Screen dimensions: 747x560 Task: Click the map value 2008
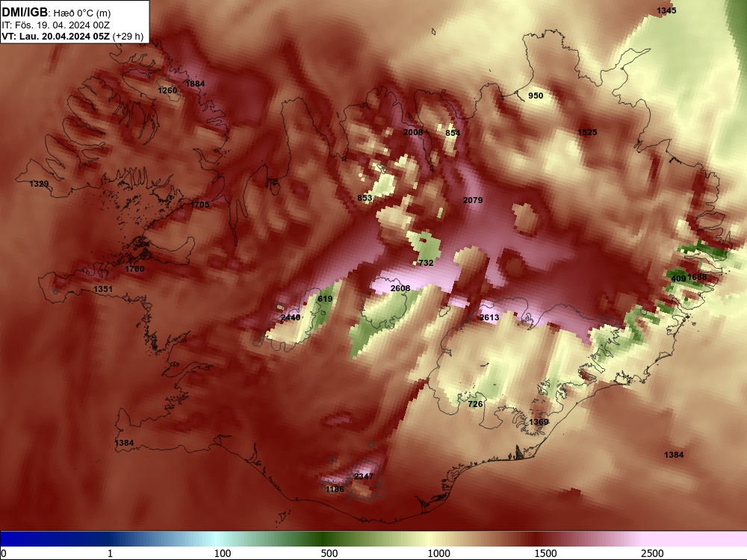(x=413, y=132)
